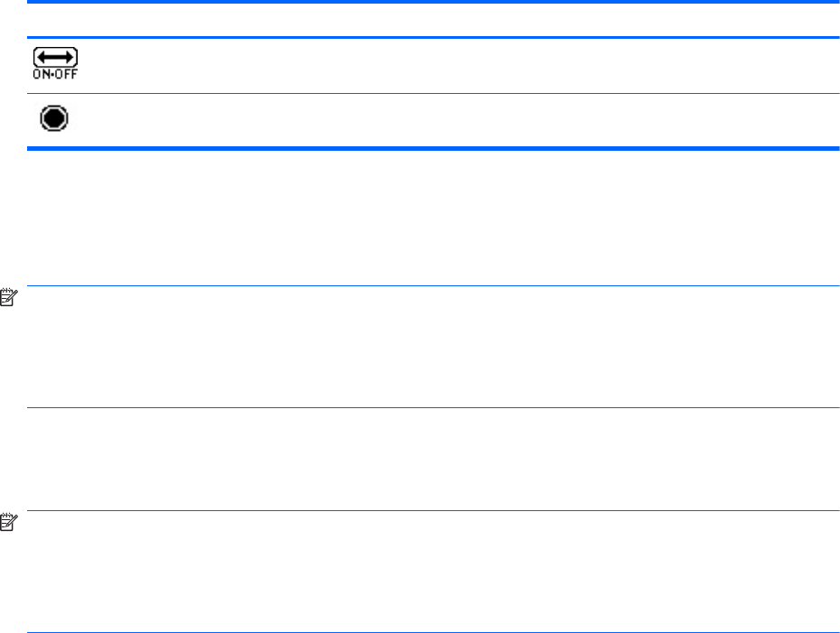Click the round black button icon

(54, 120)
